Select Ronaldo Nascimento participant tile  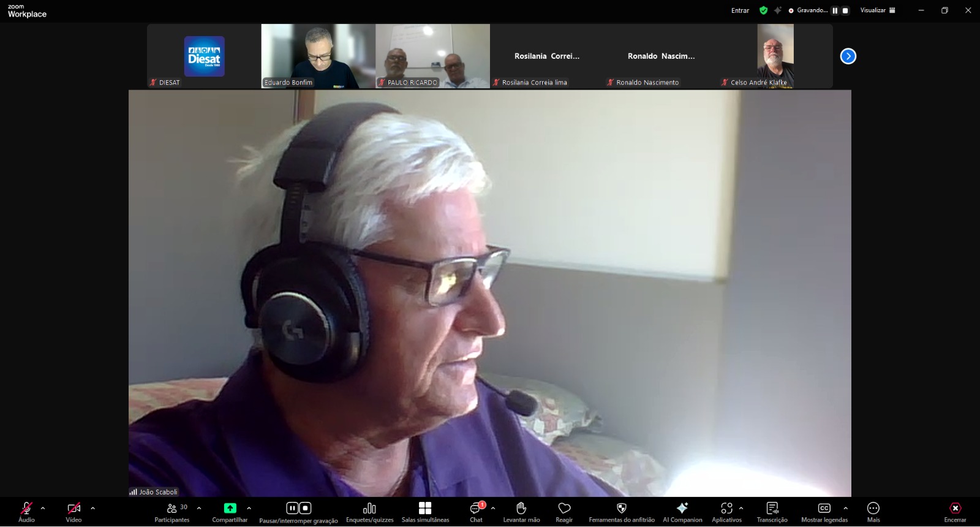(661, 56)
